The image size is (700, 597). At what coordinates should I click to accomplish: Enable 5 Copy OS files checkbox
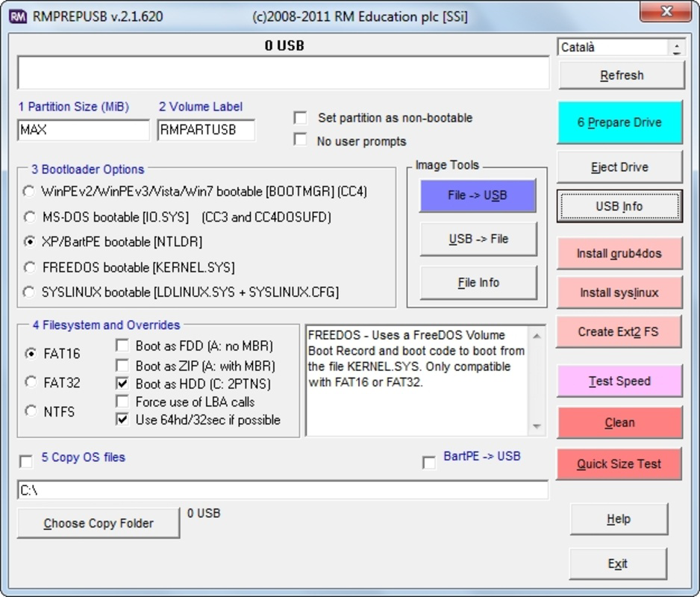click(x=26, y=461)
